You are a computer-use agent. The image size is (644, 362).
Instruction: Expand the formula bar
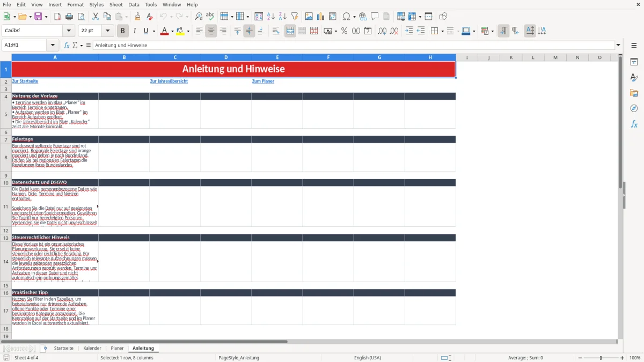(618, 46)
